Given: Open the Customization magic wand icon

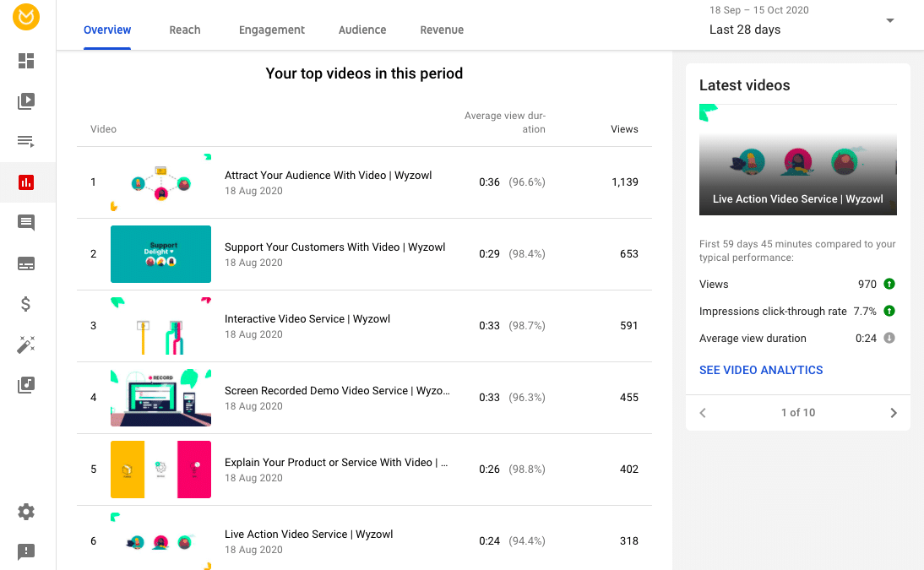Looking at the screenshot, I should 26,345.
